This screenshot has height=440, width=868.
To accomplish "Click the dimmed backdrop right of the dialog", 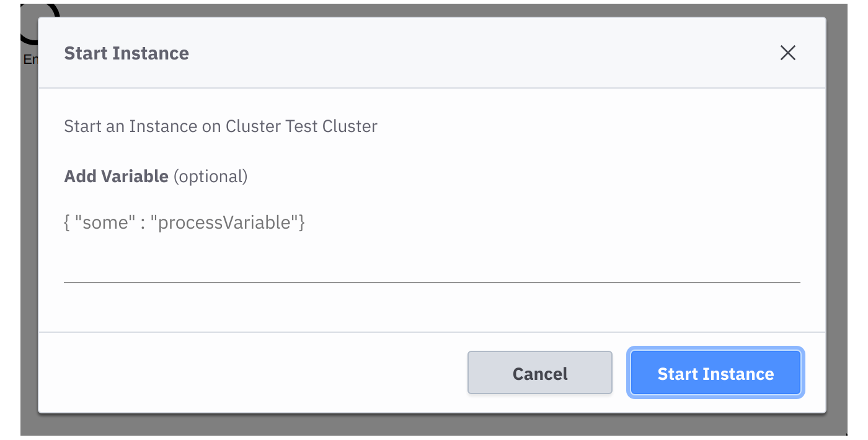I will click(x=836, y=217).
